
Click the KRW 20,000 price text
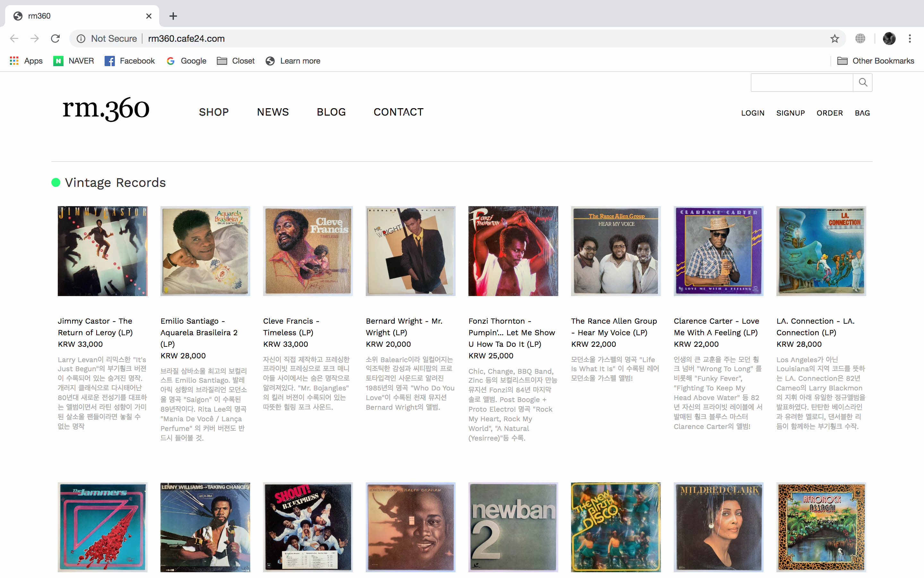(x=388, y=344)
